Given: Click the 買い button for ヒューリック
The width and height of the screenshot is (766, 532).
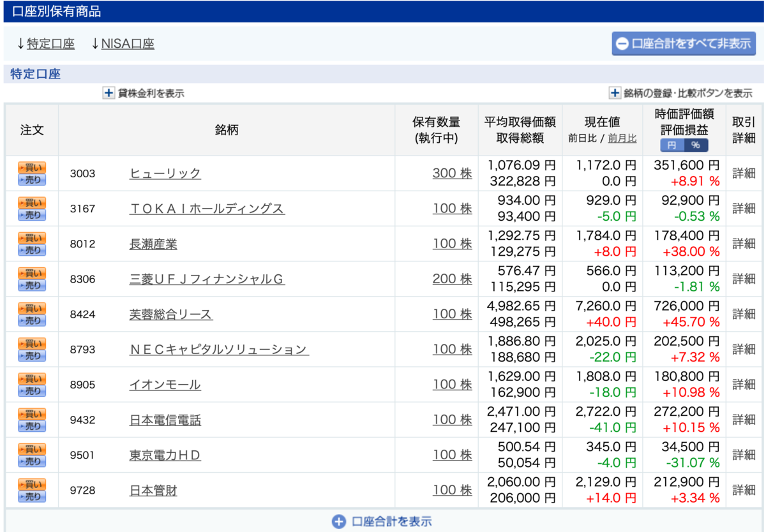Looking at the screenshot, I should tap(31, 167).
